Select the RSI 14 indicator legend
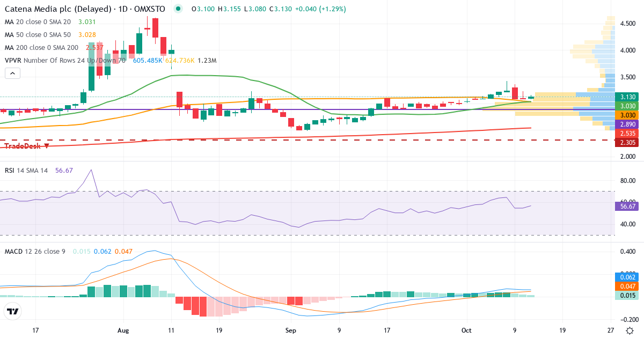Screen dimensions: 644x338 (39, 170)
